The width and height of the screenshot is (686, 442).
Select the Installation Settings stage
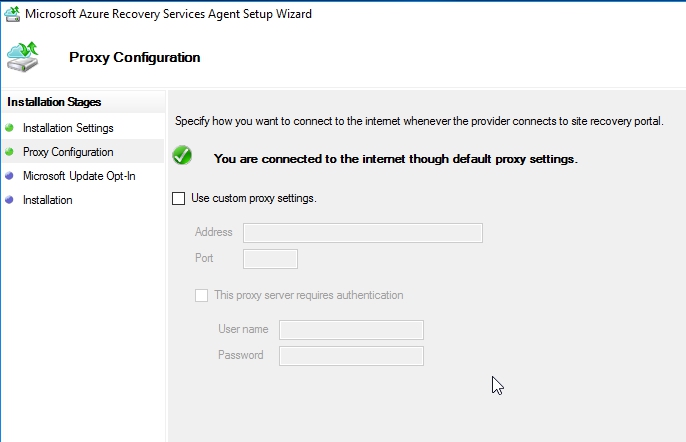click(x=68, y=128)
